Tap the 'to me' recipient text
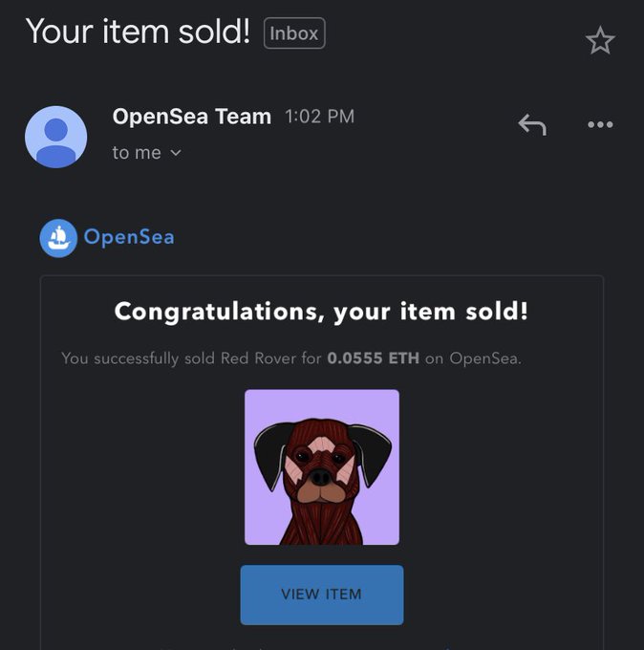 coord(137,153)
